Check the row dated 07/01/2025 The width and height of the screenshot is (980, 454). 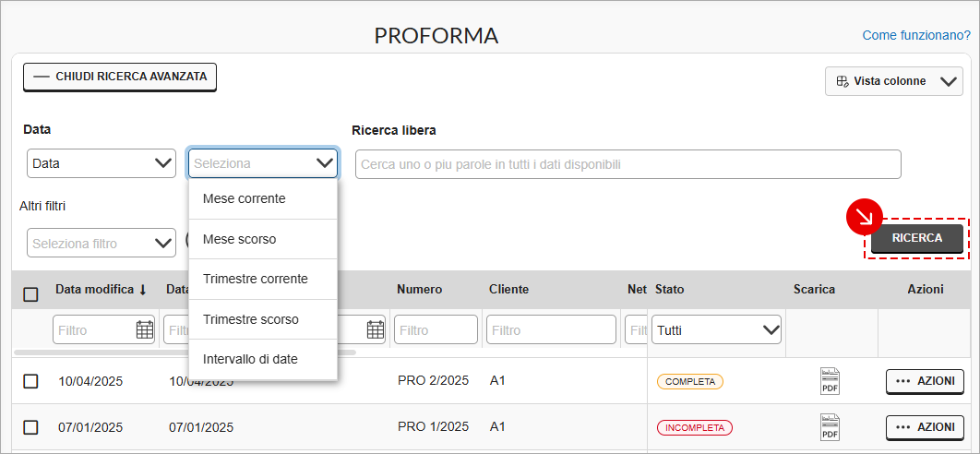[30, 427]
